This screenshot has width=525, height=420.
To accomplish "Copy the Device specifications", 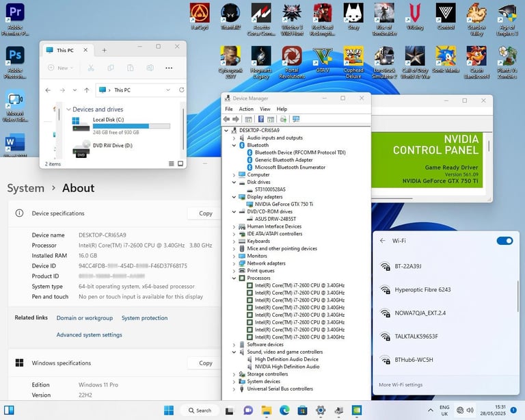I will [205, 213].
